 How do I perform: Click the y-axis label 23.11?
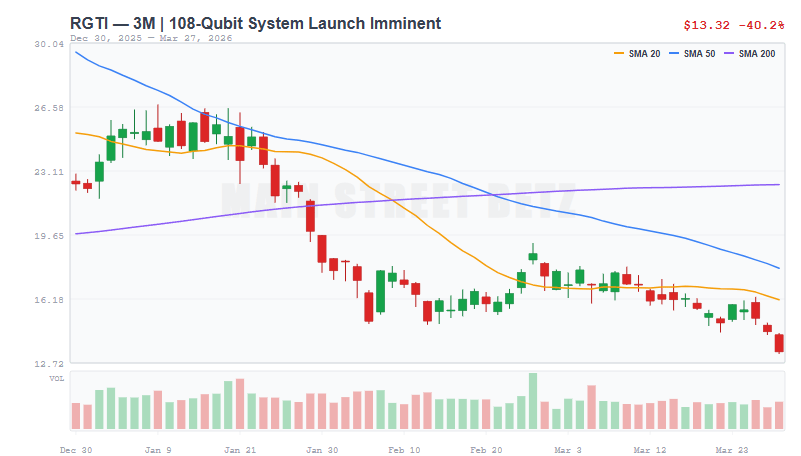click(x=49, y=172)
